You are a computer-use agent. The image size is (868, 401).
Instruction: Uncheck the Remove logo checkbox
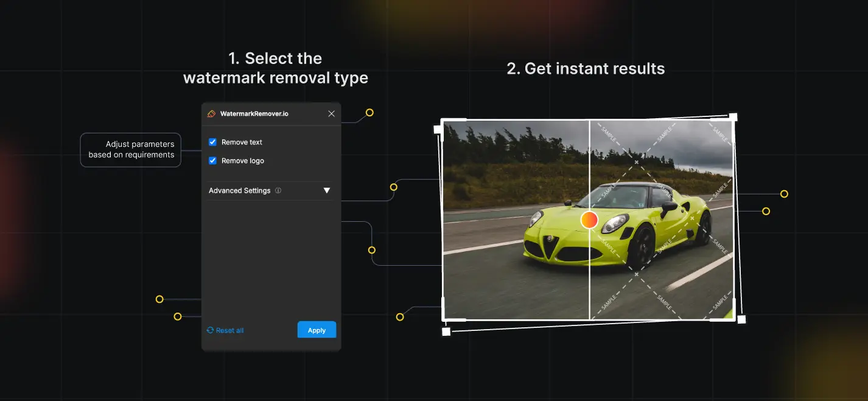[x=212, y=161]
